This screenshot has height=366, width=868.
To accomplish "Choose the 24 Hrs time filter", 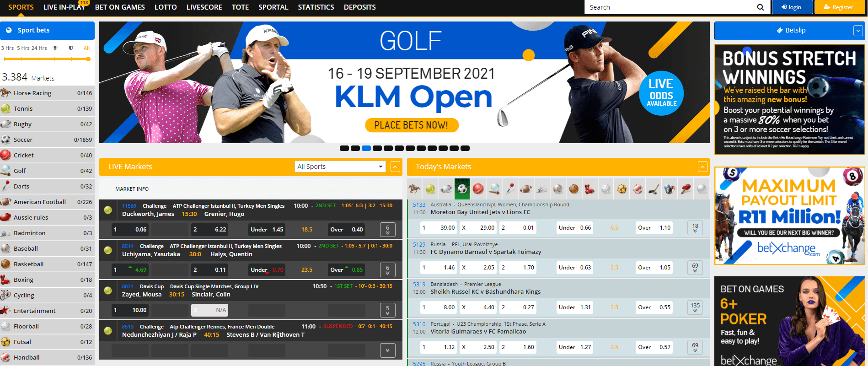I will (x=39, y=48).
